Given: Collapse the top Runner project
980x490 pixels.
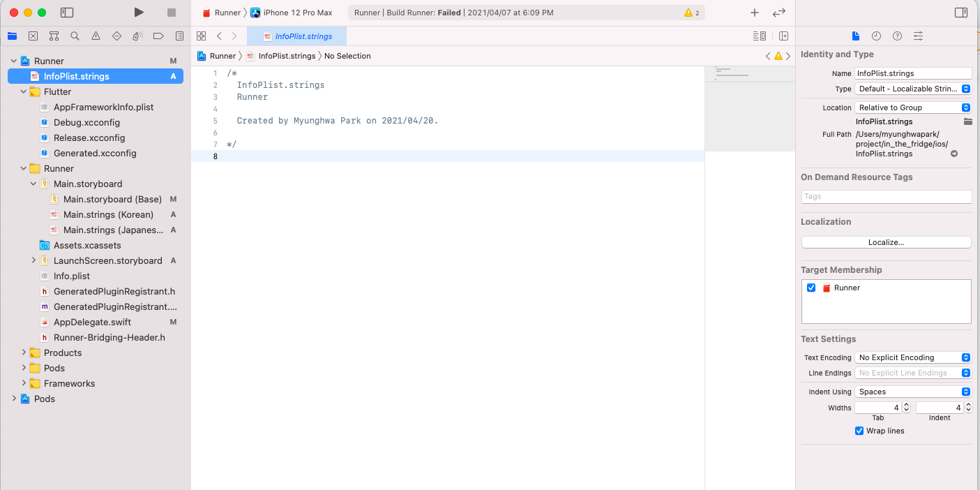Looking at the screenshot, I should (14, 61).
